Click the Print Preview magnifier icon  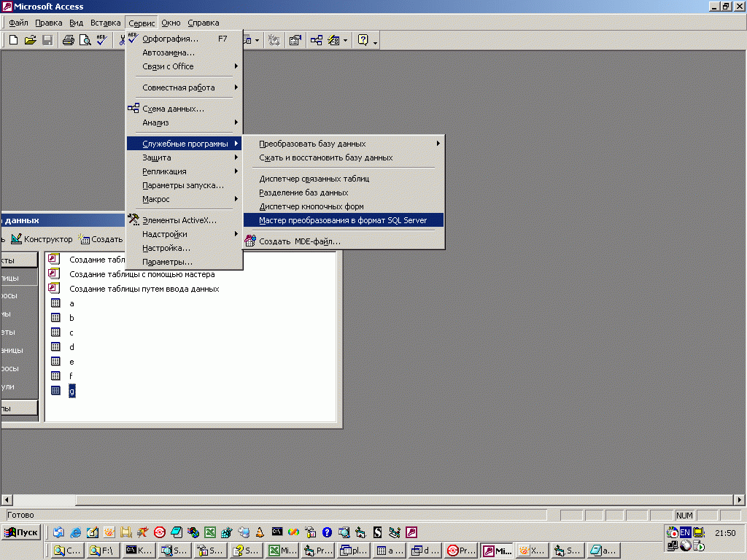[x=85, y=40]
